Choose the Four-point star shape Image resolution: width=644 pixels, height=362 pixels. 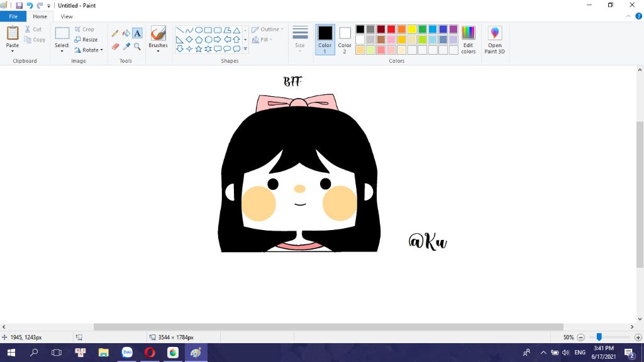coord(189,49)
